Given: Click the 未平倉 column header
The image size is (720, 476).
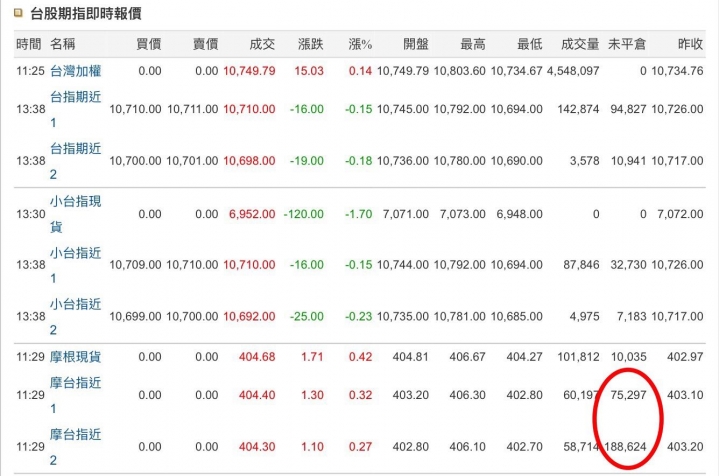Looking at the screenshot, I should 627,44.
